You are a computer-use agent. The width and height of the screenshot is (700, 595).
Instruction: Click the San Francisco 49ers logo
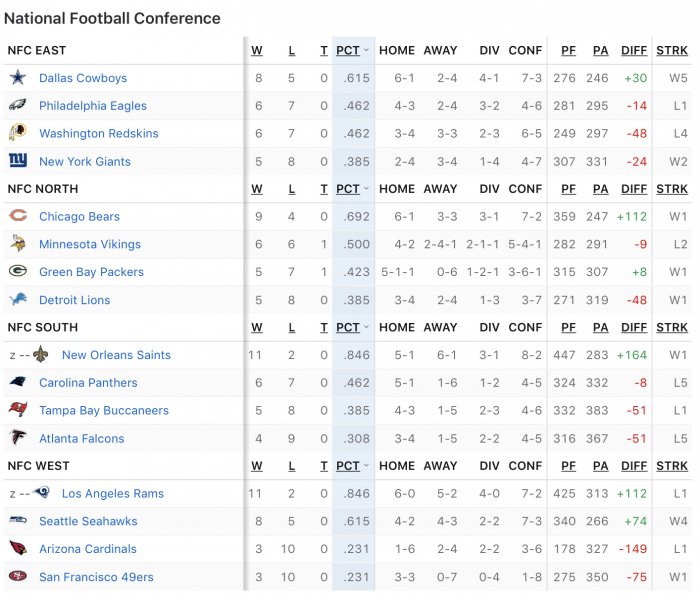point(18,576)
